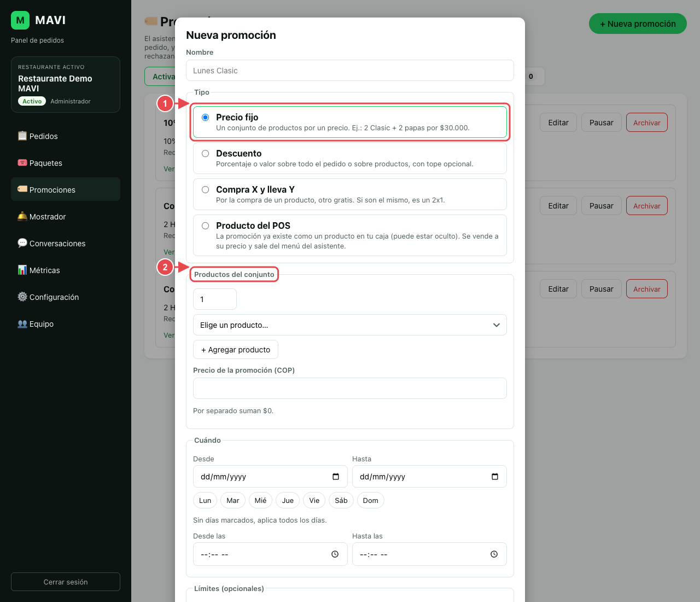
Task: Open clock picker in Hasta las field
Action: tap(494, 554)
